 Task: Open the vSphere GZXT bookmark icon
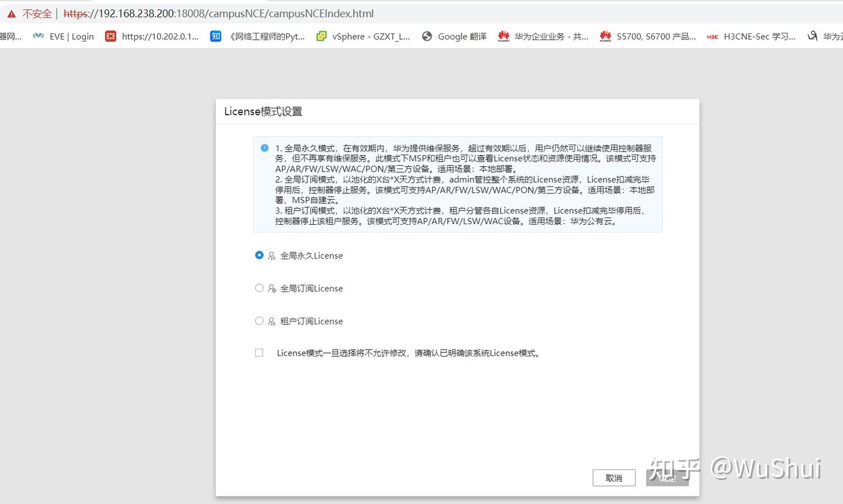point(321,36)
